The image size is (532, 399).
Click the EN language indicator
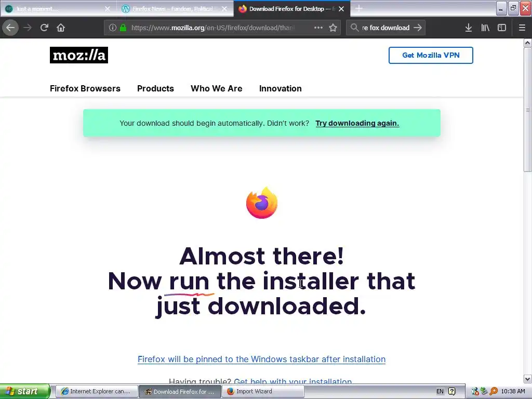[440, 391]
